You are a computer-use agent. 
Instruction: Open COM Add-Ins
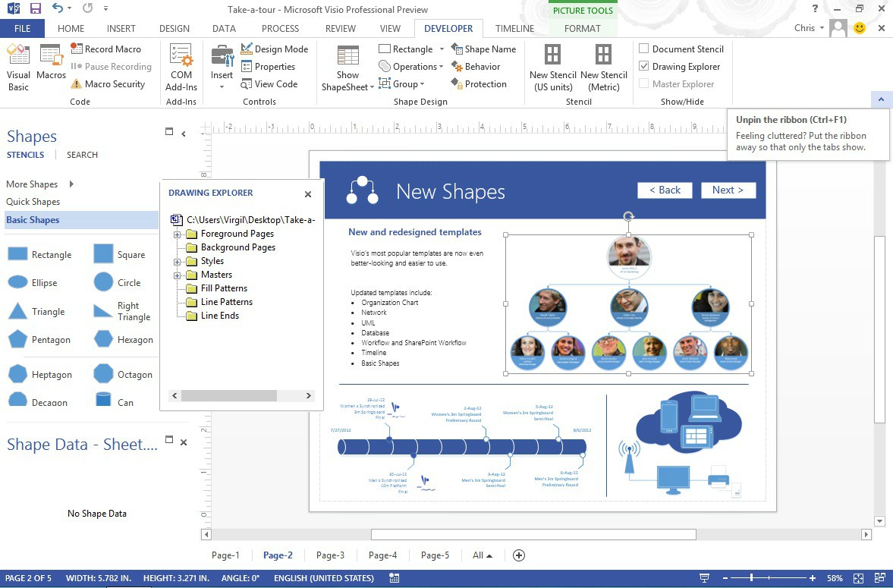point(181,66)
